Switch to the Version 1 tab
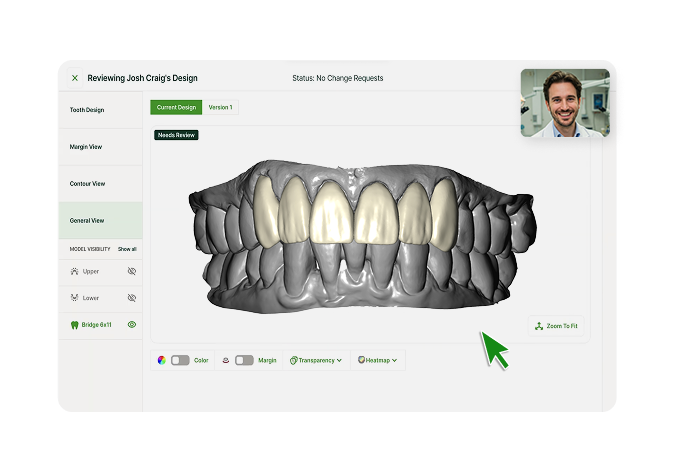 (x=220, y=107)
